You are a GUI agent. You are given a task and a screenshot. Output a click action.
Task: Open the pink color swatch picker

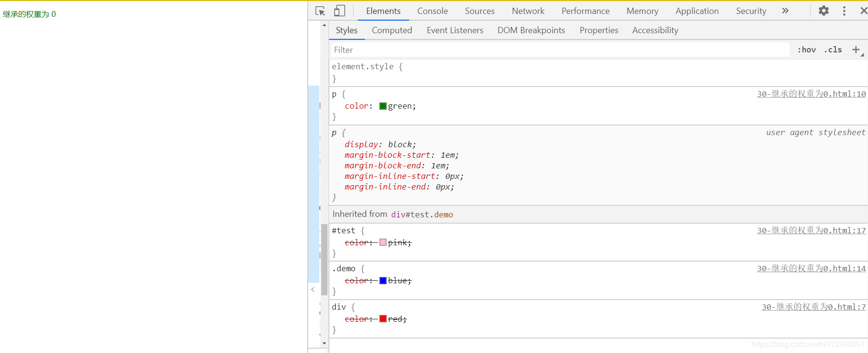pyautogui.click(x=383, y=242)
